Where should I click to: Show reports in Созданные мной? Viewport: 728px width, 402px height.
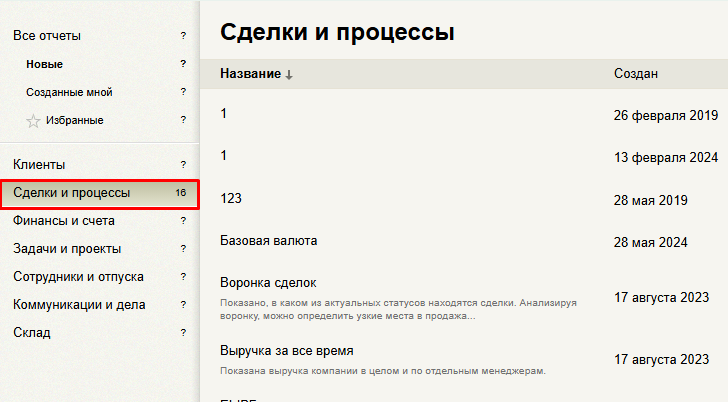point(69,92)
